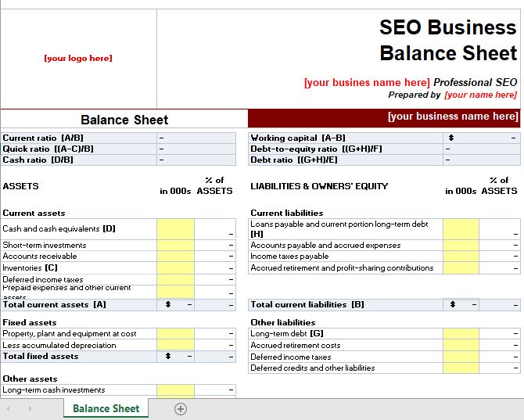Screen dimensions: 524x420
Task: Click the 'ASSETS' section header
Action: 20,186
